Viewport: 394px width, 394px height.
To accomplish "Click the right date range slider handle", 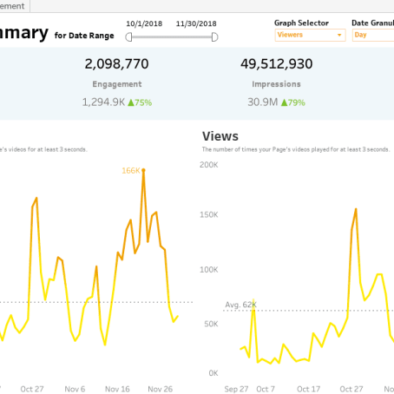I will point(215,37).
